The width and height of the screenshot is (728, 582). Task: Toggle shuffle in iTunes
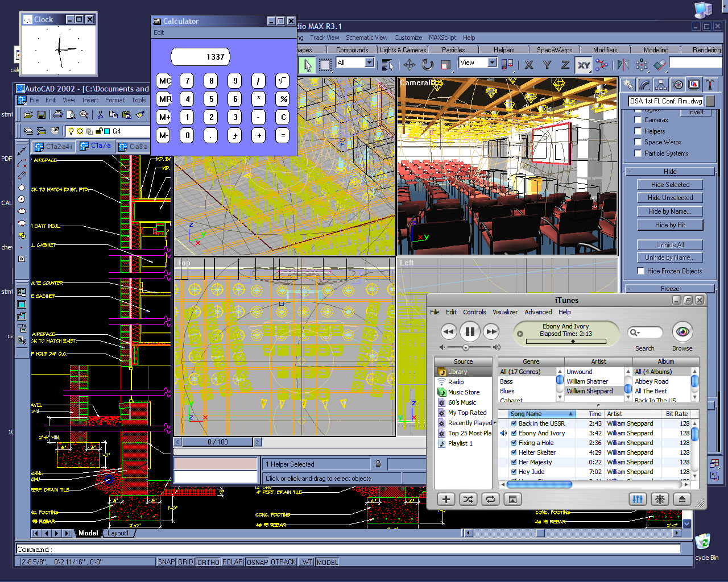pyautogui.click(x=468, y=499)
